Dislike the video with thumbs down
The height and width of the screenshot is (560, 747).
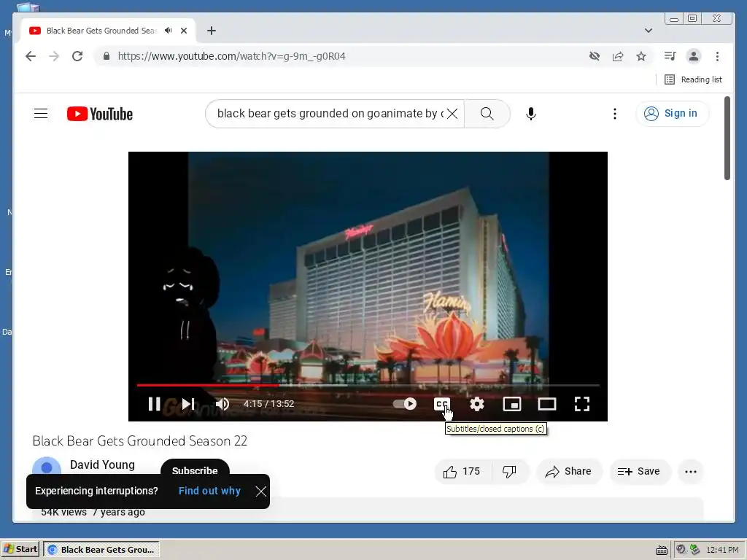[x=510, y=472]
